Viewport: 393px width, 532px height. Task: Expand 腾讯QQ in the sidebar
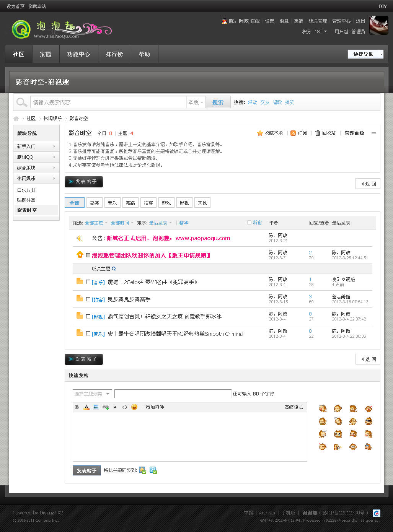click(36, 157)
